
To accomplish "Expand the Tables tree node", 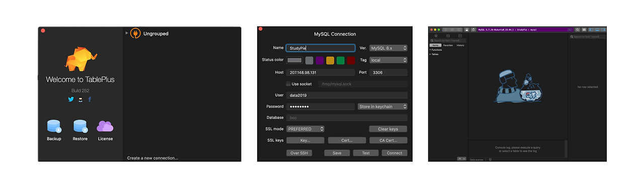I will (x=430, y=54).
